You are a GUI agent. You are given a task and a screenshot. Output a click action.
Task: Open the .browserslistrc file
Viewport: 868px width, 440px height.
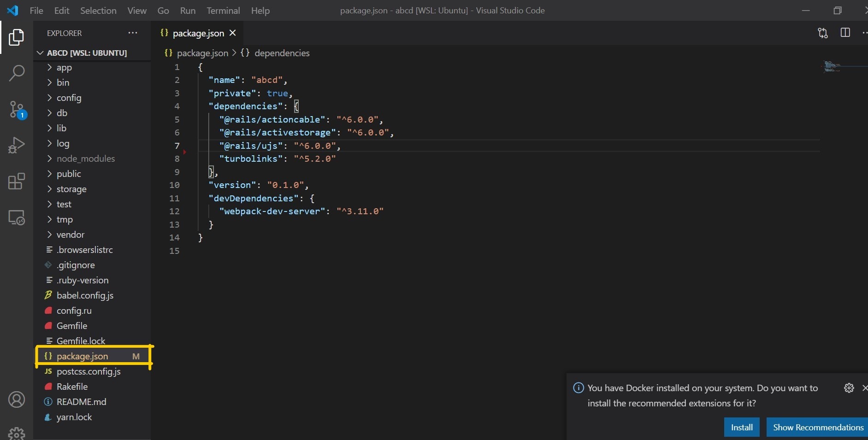[x=92, y=250]
